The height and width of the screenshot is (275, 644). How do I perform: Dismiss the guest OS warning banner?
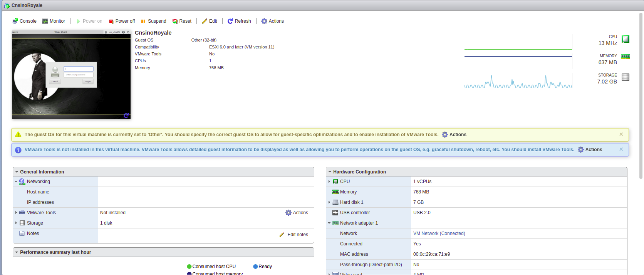pyautogui.click(x=621, y=134)
